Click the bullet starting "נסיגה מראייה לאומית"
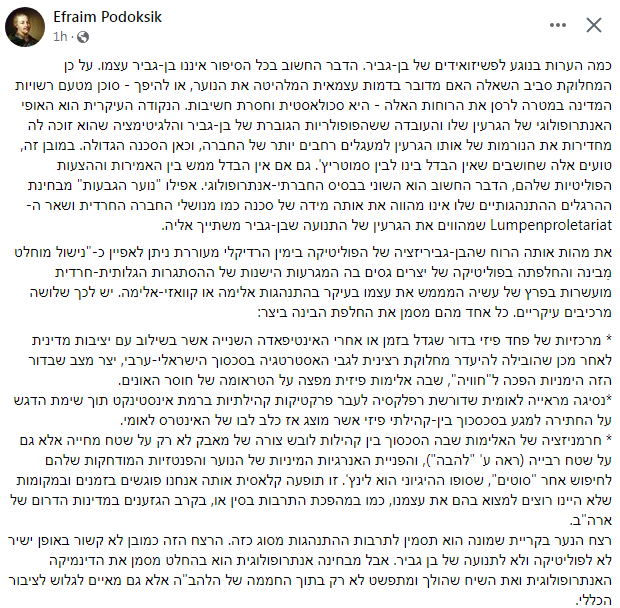The image size is (620, 608). coord(313,410)
